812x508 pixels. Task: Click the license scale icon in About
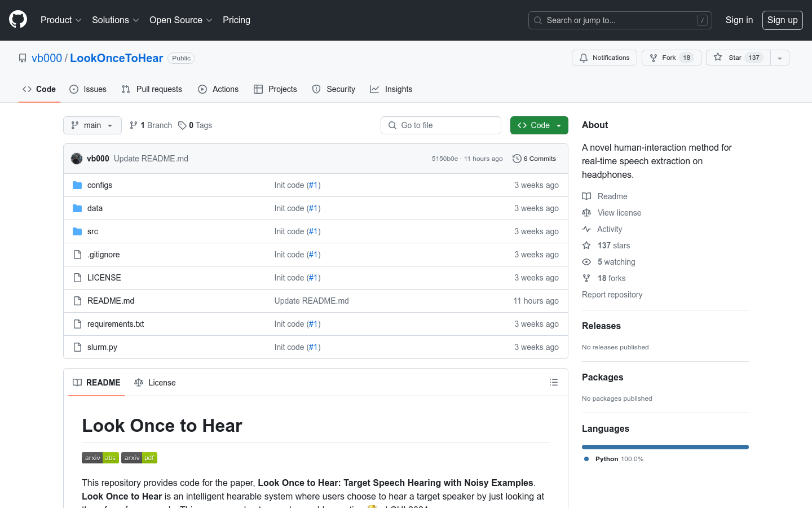[x=586, y=213]
